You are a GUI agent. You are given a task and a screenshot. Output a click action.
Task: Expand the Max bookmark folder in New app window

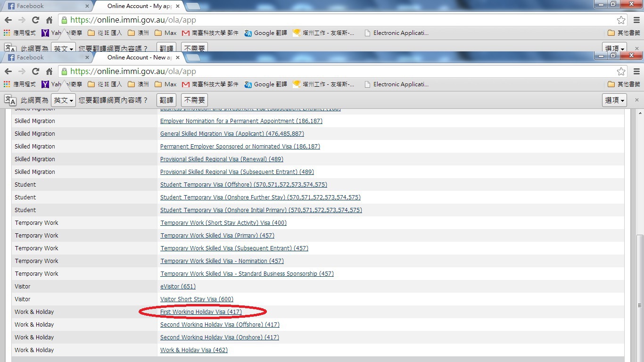pyautogui.click(x=165, y=84)
